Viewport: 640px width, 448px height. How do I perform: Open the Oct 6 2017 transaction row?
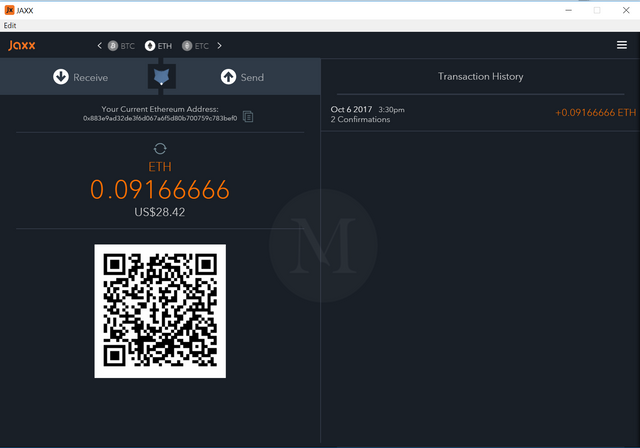click(x=480, y=114)
